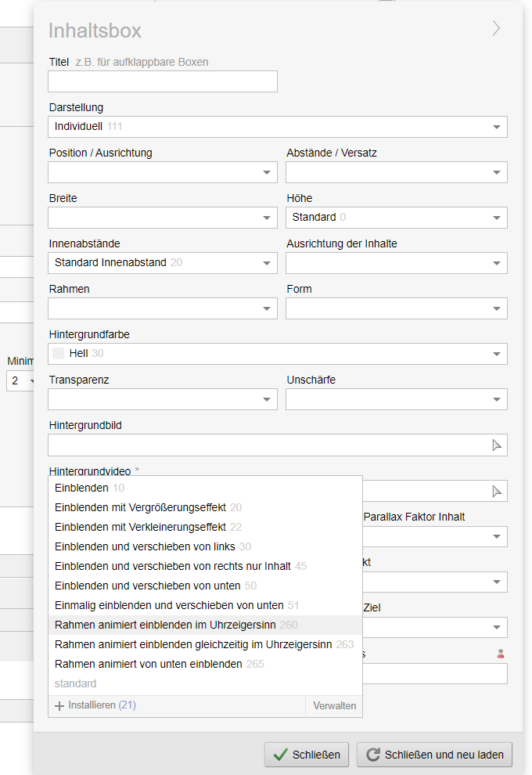
Task: Open the Höhe dropdown showing Standard
Action: (396, 218)
